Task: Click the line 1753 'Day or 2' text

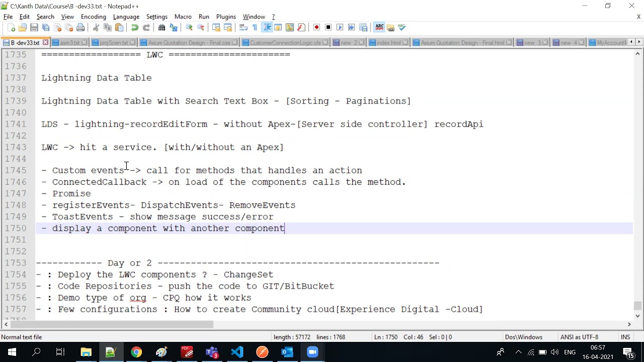Action: click(129, 263)
